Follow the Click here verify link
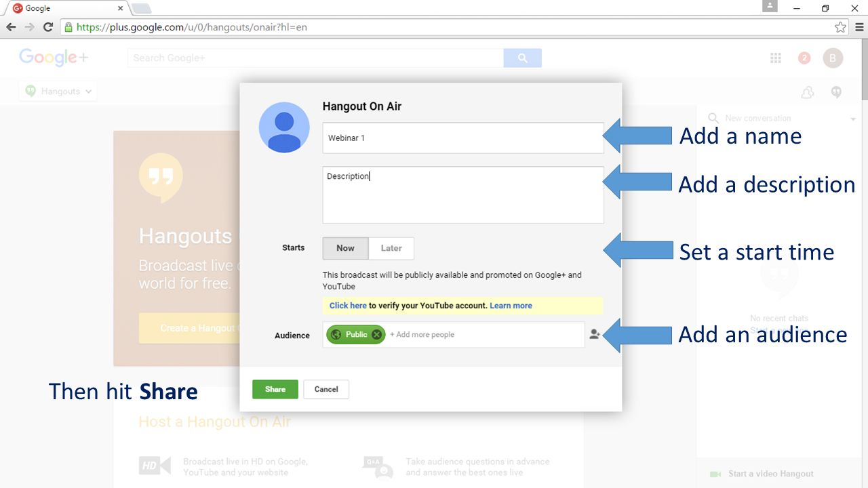 (x=348, y=306)
